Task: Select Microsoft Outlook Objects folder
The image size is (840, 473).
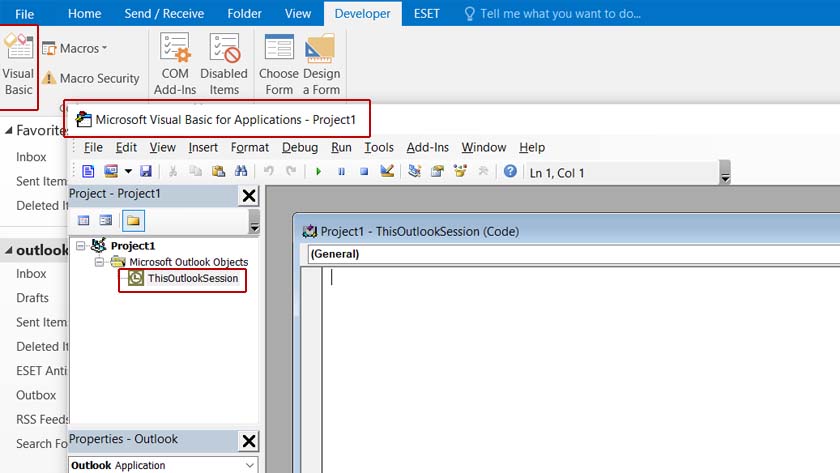Action: [x=189, y=262]
